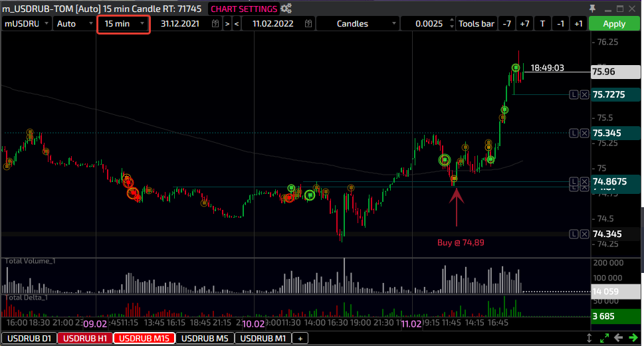This screenshot has height=346, width=644.
Task: Switch to the USDRUB D1 tab
Action: click(x=29, y=338)
